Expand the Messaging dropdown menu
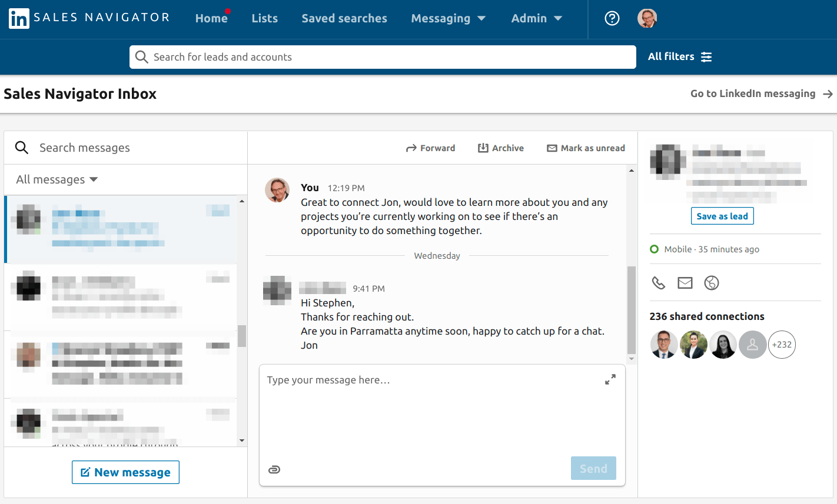The height and width of the screenshot is (504, 837). 449,18
